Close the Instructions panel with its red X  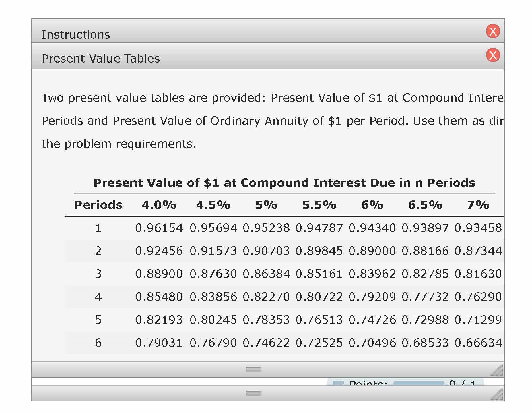[493, 31]
